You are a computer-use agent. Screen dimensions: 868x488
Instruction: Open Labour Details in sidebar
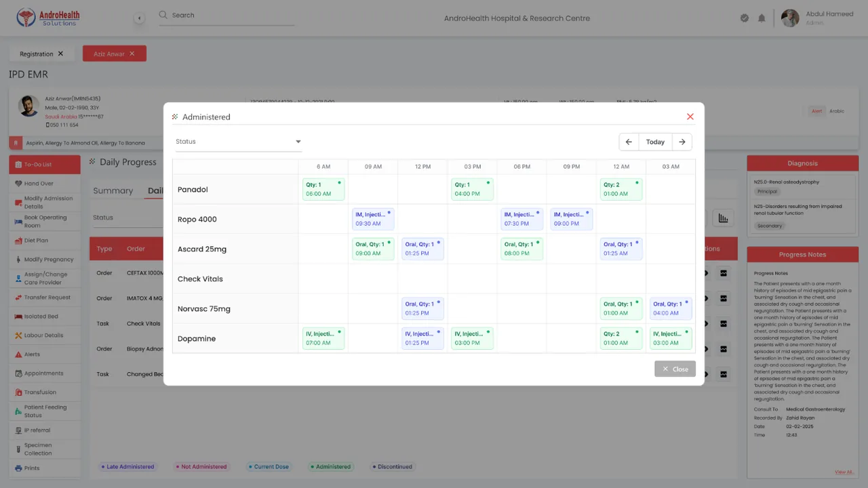click(44, 335)
